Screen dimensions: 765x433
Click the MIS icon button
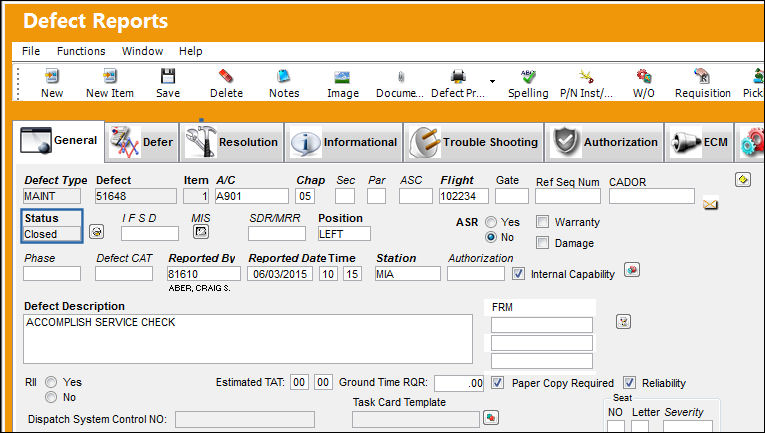coord(201,232)
